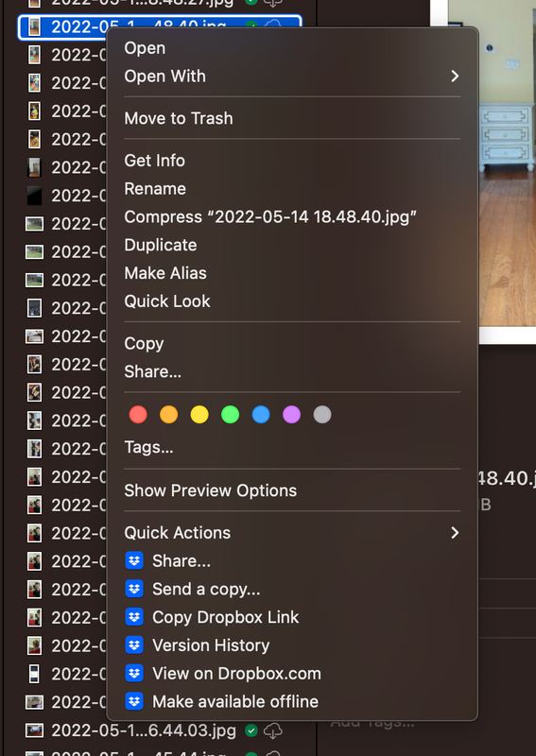Select Move to Trash
Viewport: 536px width, 756px height.
(179, 119)
